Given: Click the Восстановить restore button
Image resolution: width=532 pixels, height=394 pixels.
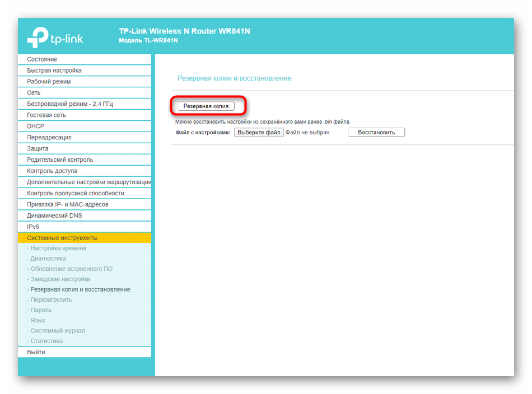Looking at the screenshot, I should pos(376,133).
